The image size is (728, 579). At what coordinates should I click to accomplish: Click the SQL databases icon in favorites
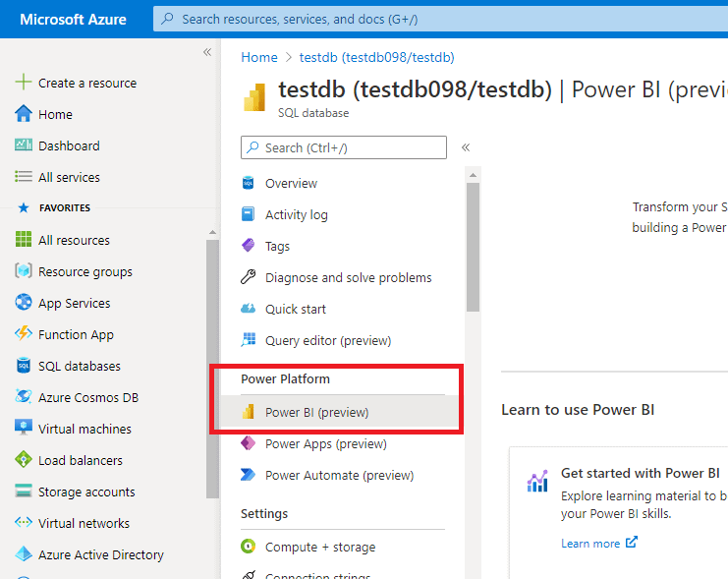(24, 366)
